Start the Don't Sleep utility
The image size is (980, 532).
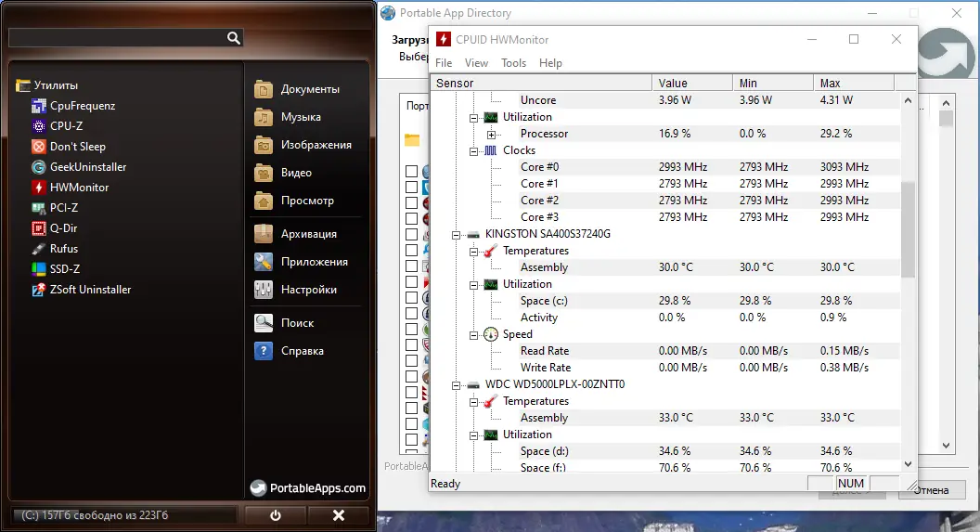[x=68, y=147]
